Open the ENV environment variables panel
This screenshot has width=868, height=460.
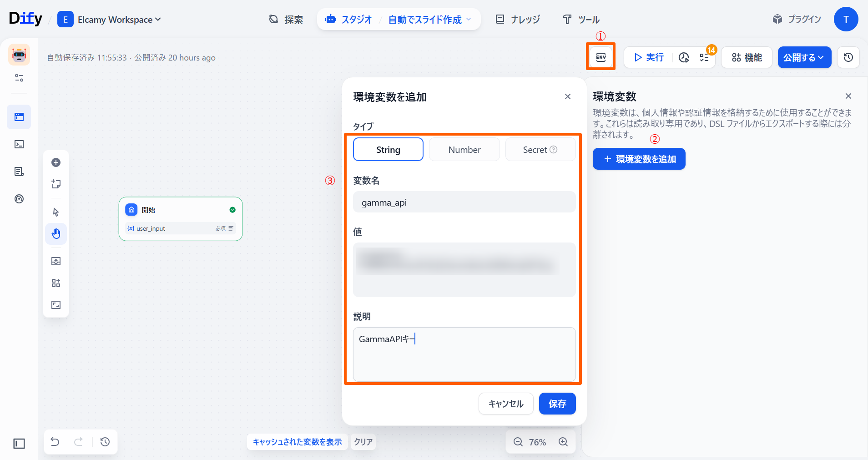(601, 57)
